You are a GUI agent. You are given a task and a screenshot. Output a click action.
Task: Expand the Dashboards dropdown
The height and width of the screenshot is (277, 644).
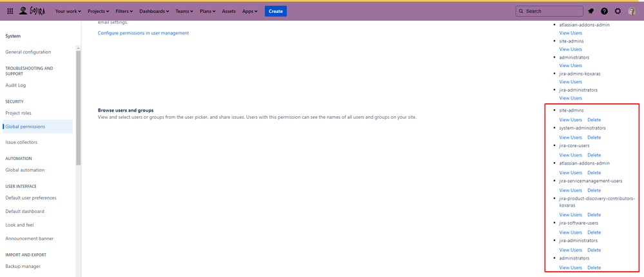[154, 11]
